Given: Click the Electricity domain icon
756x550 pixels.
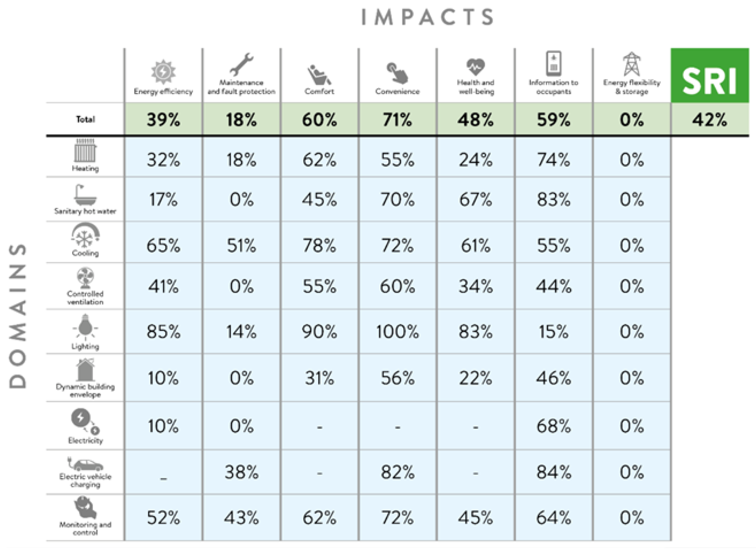Looking at the screenshot, I should pyautogui.click(x=84, y=421).
